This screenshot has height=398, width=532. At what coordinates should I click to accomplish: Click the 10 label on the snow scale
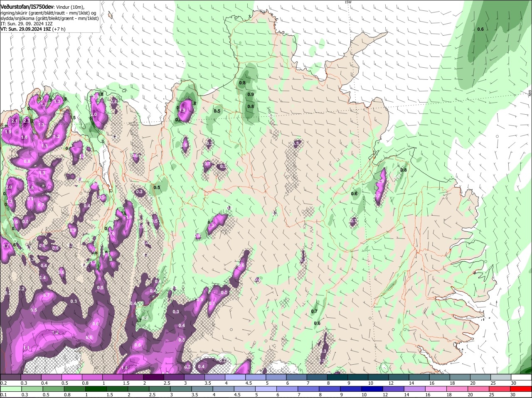(370, 383)
